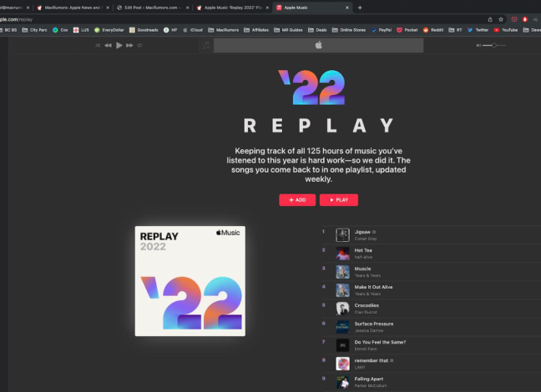Screen dimensions: 541x392
Task: Open the MacRumors bookmarks folder
Action: [223, 30]
